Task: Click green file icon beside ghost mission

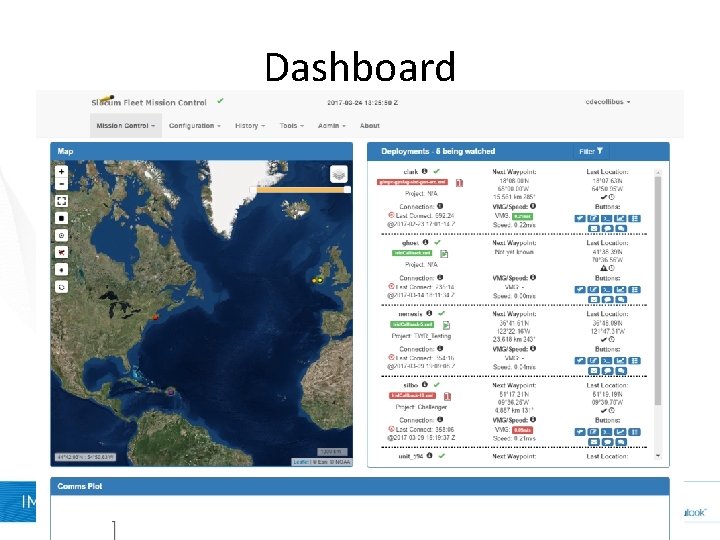Action: point(444,254)
